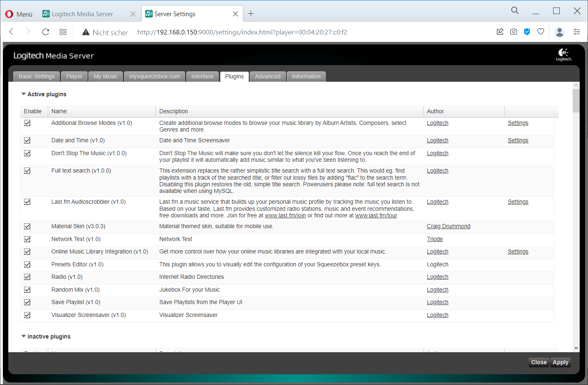Switch to Logitech Media Server browser tab
The image size is (588, 385).
click(82, 14)
